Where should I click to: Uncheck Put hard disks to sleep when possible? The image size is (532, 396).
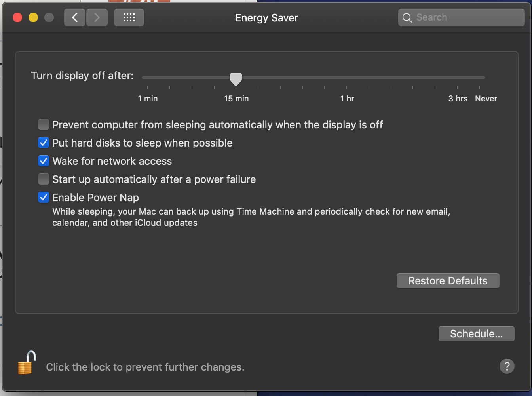44,143
